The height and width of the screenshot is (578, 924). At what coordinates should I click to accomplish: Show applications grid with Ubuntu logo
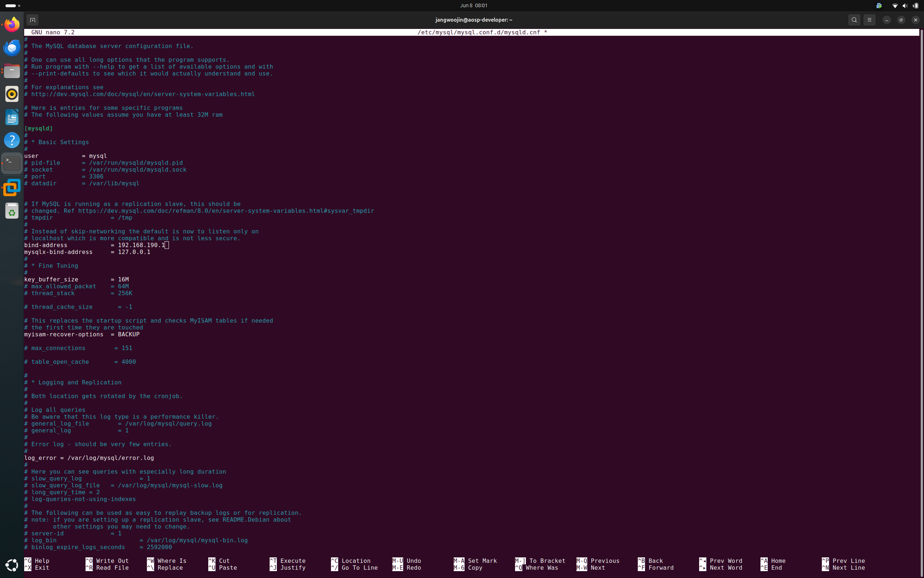coord(12,565)
